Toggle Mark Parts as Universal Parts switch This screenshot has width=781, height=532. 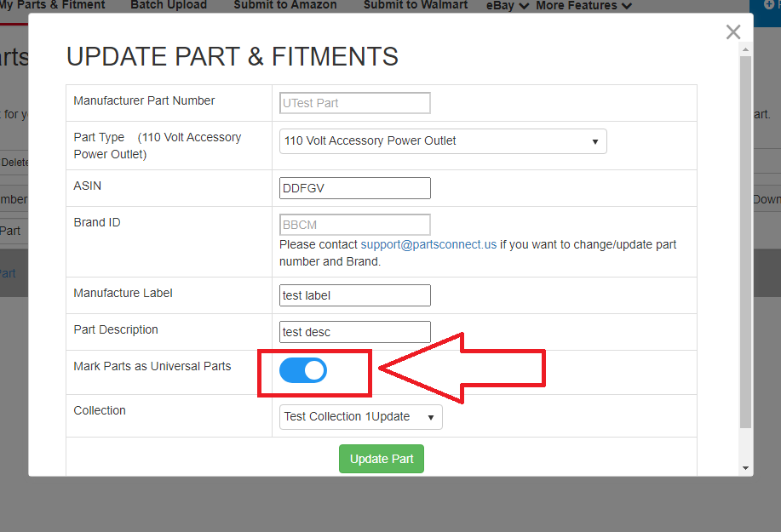[x=303, y=370]
